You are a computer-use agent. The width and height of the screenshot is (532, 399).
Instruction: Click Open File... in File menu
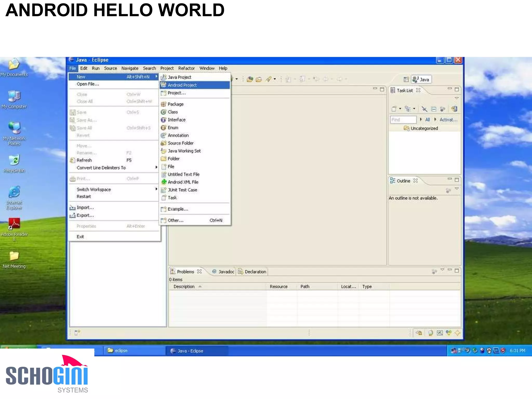tap(114, 84)
